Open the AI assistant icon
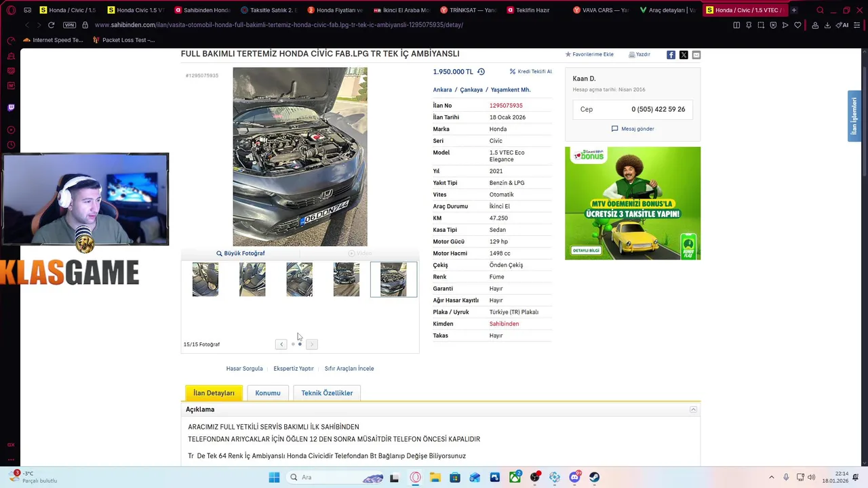The image size is (868, 488). click(x=844, y=25)
